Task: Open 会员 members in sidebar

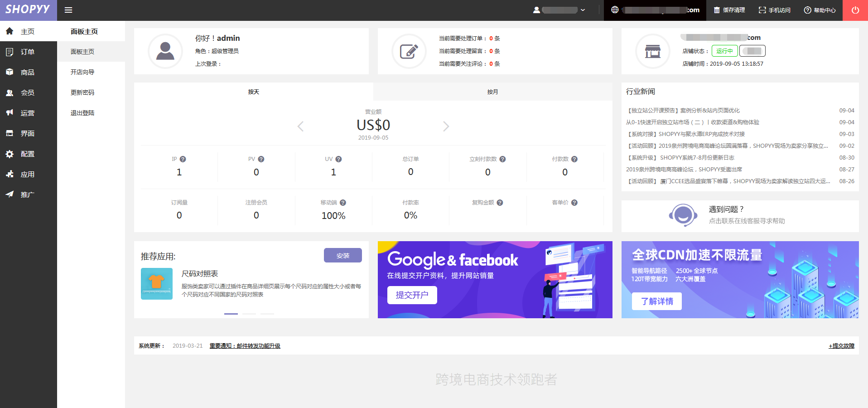Action: click(29, 92)
